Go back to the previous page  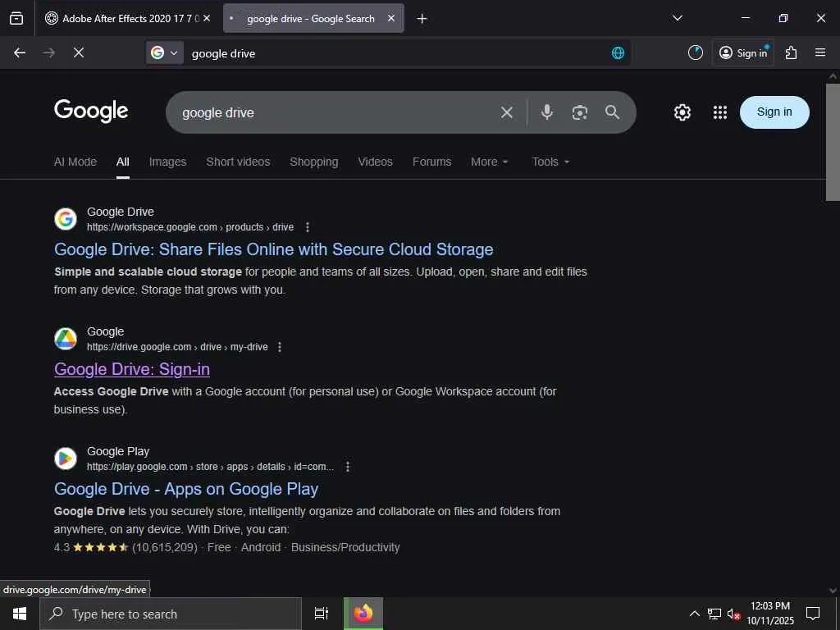point(20,52)
